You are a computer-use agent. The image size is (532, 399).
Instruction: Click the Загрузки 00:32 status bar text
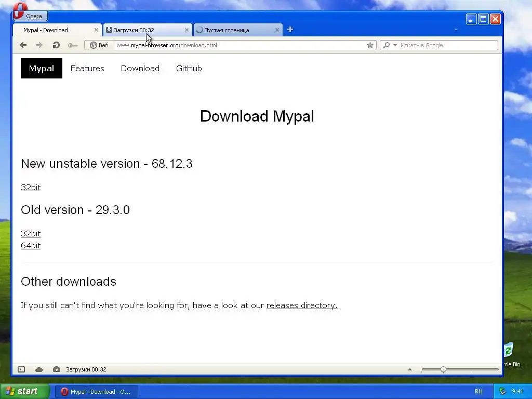coord(86,369)
